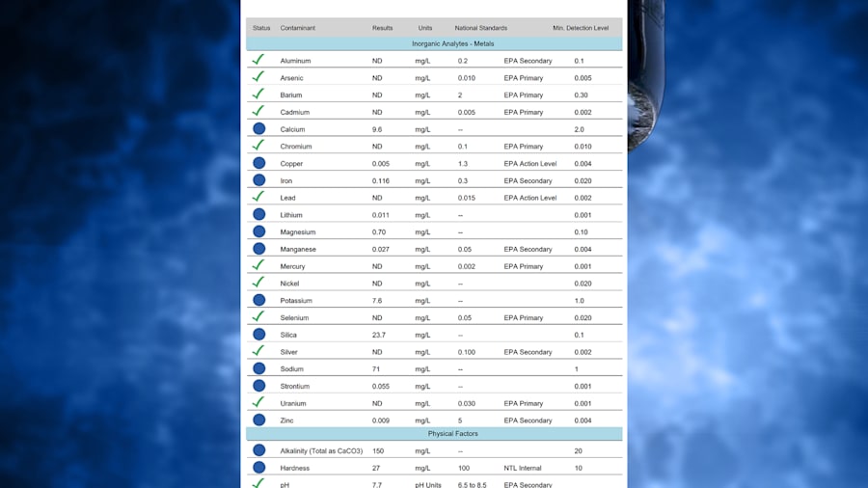Click the Contaminant column header
The width and height of the screenshot is (868, 488).
298,28
